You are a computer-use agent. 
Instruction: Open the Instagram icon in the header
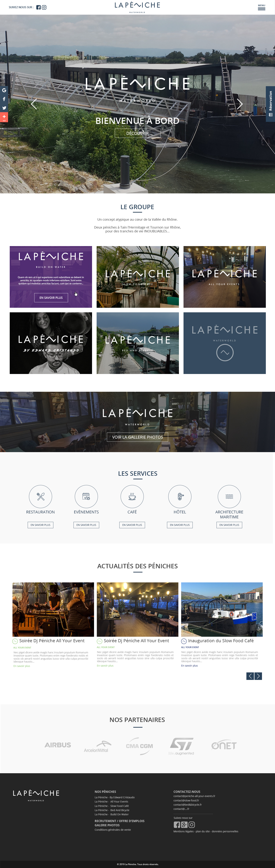click(x=44, y=8)
